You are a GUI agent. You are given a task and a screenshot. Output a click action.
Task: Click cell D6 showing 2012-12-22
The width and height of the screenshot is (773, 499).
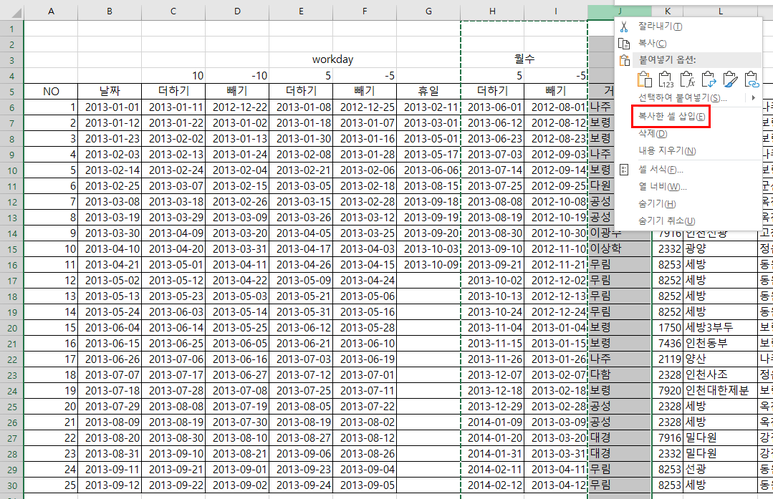coord(237,107)
